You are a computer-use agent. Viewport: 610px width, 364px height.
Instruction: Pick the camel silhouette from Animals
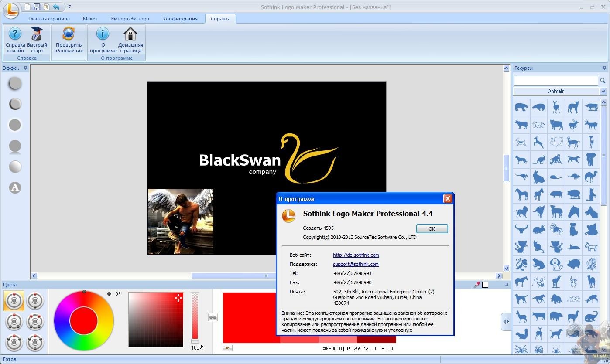pos(591,177)
